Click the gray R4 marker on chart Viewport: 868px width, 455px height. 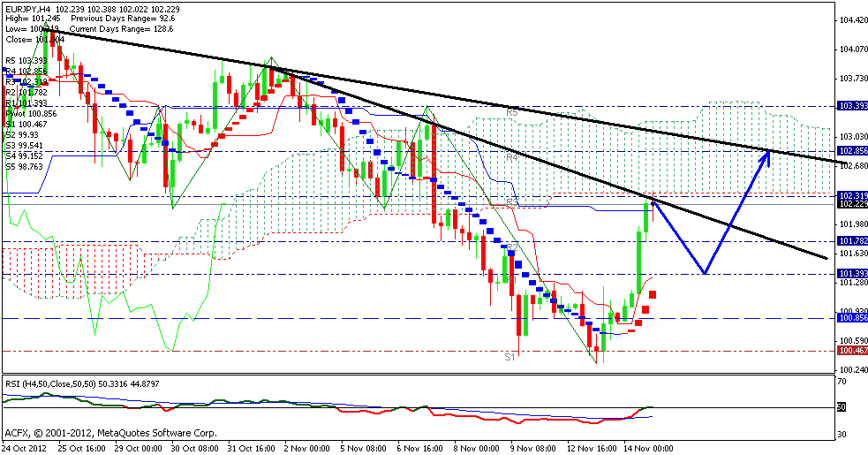511,156
